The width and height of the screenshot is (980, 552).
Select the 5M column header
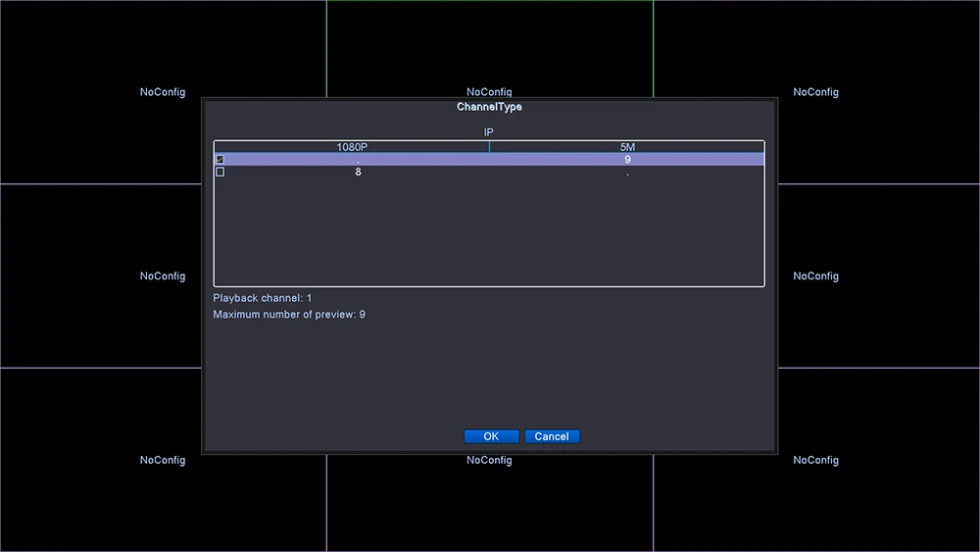[x=627, y=147]
